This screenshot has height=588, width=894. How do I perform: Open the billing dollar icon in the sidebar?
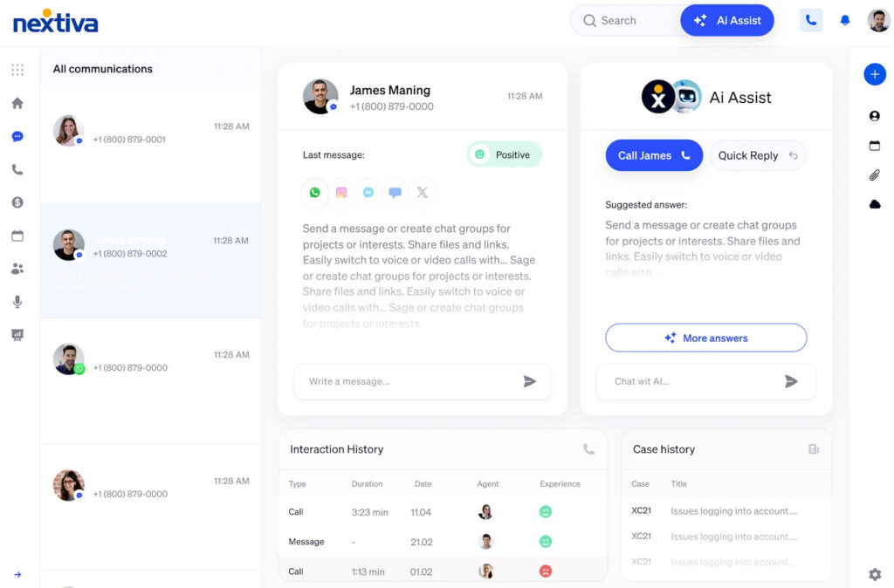17,202
